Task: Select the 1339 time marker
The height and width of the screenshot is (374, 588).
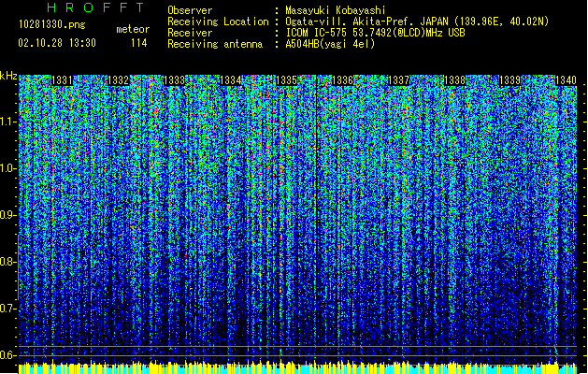Action: coord(509,81)
